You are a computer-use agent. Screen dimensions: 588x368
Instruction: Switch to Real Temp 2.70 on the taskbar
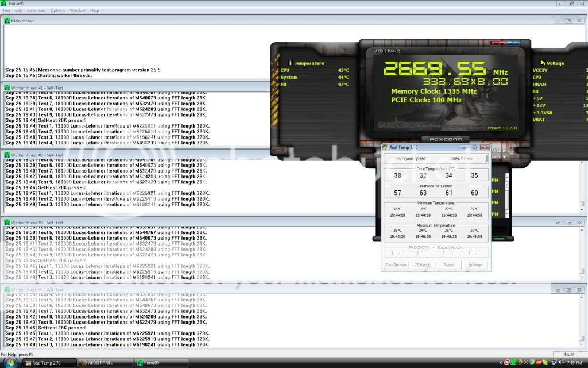pos(49,363)
